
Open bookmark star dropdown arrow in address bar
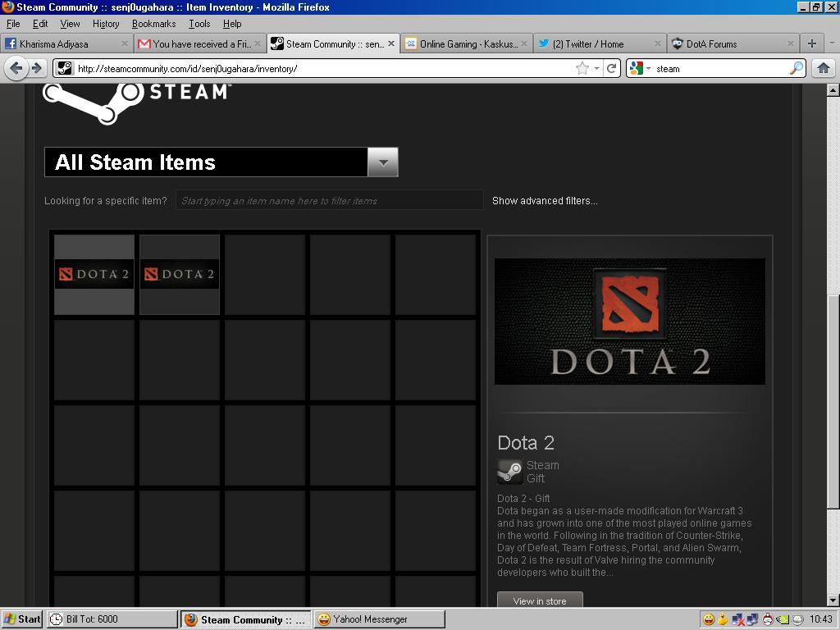596,69
